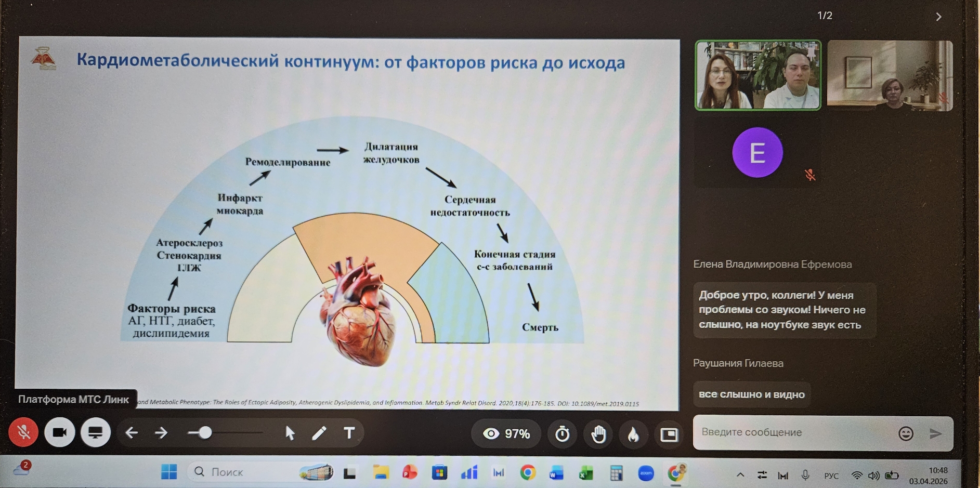The height and width of the screenshot is (488, 980).
Task: Send the chat message arrow
Action: coord(935,433)
